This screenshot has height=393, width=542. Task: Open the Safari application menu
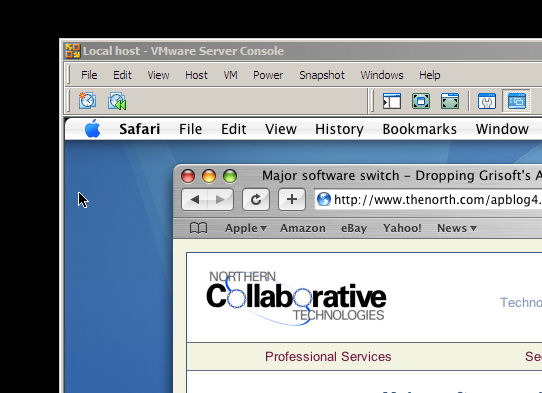140,129
